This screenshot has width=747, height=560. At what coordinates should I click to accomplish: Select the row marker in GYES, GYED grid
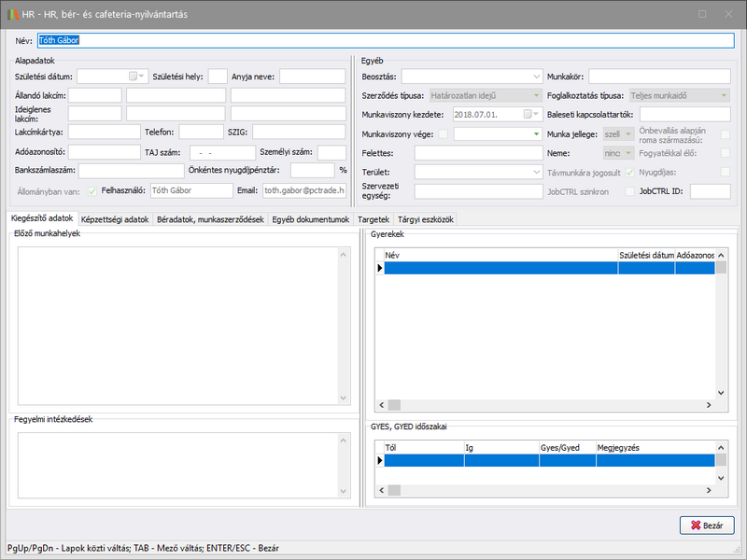[x=379, y=460]
